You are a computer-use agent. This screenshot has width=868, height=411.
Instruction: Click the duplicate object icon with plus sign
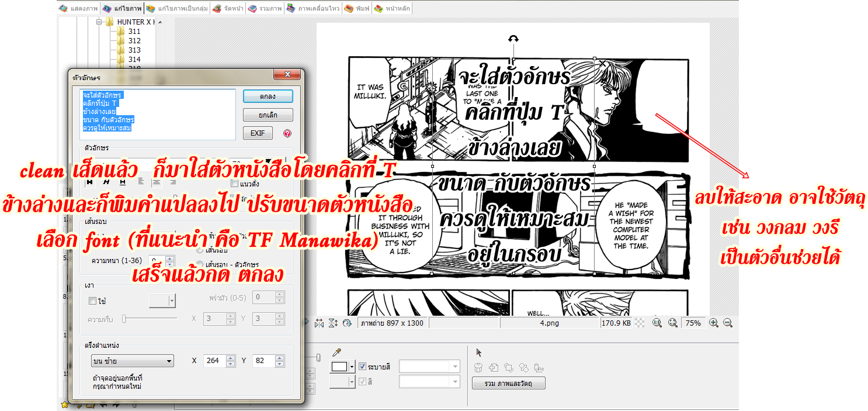click(493, 368)
